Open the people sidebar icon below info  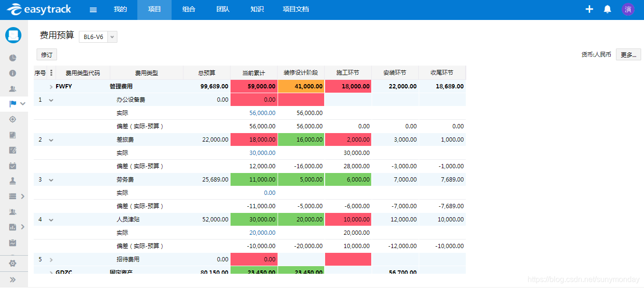point(13,88)
